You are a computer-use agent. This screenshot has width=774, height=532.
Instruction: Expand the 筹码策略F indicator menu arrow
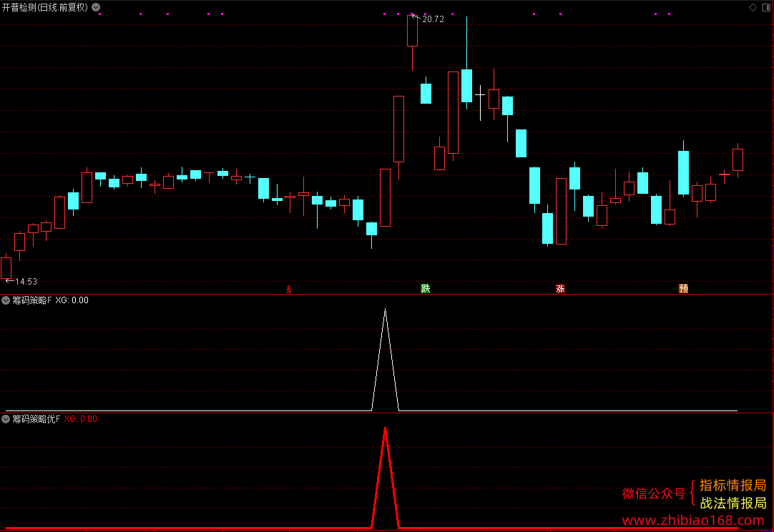pyautogui.click(x=6, y=300)
